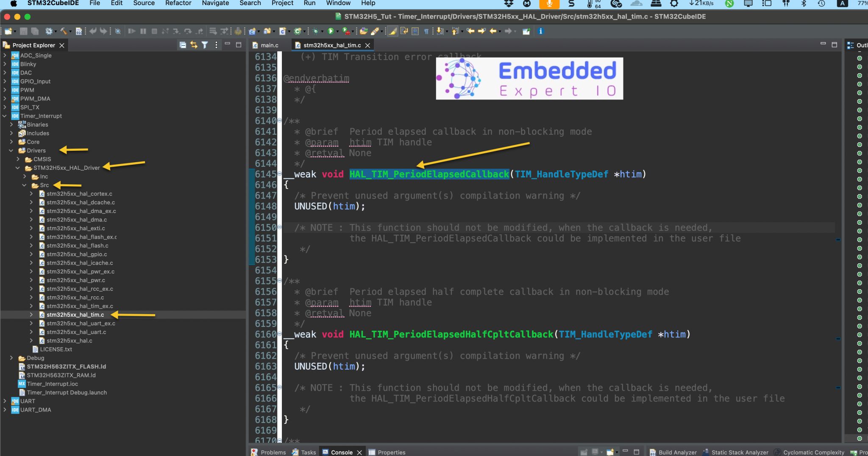Click HAL_TIM_PeriodElapsedCallback highlighted in the code
The height and width of the screenshot is (456, 868).
(429, 174)
